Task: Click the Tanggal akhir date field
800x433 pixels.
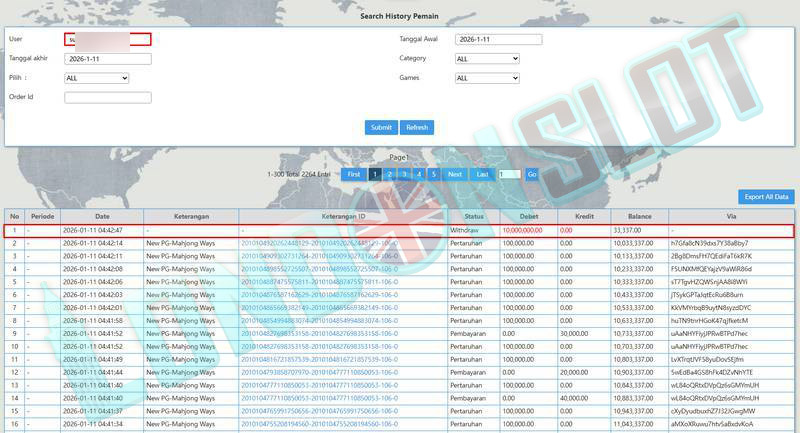Action: coord(108,59)
